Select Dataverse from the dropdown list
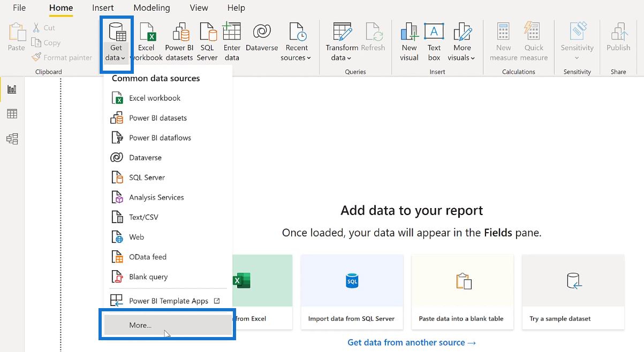 point(168,157)
